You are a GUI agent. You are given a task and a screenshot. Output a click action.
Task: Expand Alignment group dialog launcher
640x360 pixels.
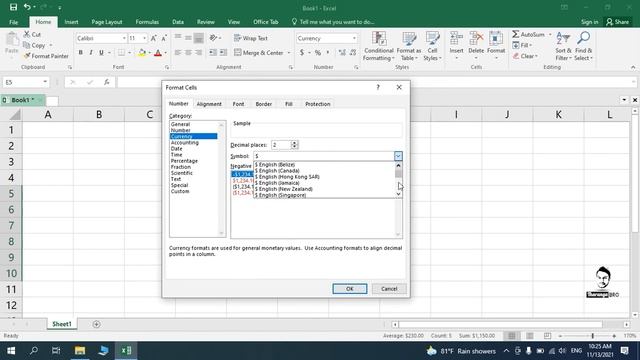[x=291, y=67]
